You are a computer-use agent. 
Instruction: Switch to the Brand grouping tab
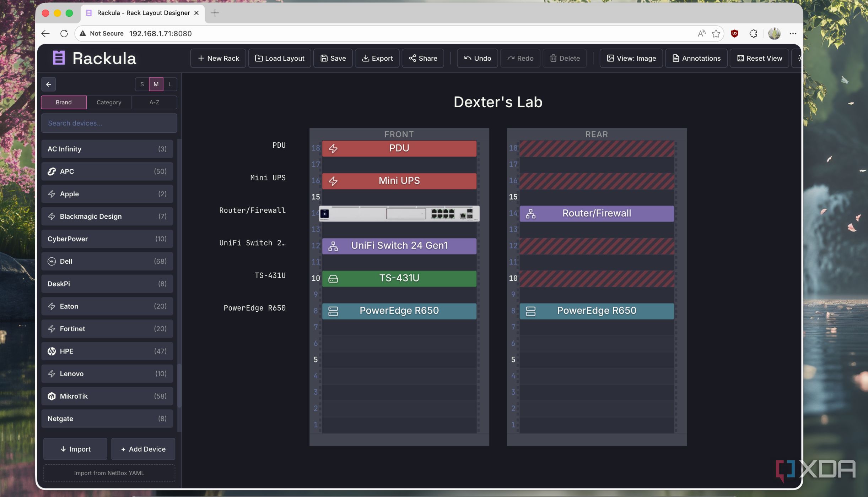pos(64,102)
